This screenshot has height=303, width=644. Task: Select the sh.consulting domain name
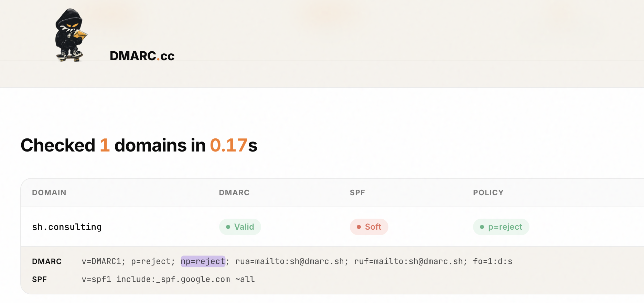[67, 227]
